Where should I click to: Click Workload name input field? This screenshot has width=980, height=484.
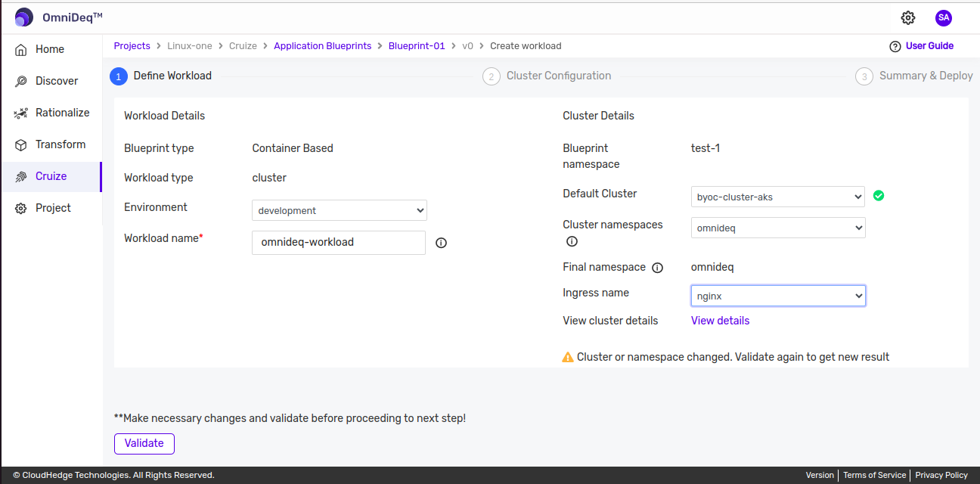point(339,243)
